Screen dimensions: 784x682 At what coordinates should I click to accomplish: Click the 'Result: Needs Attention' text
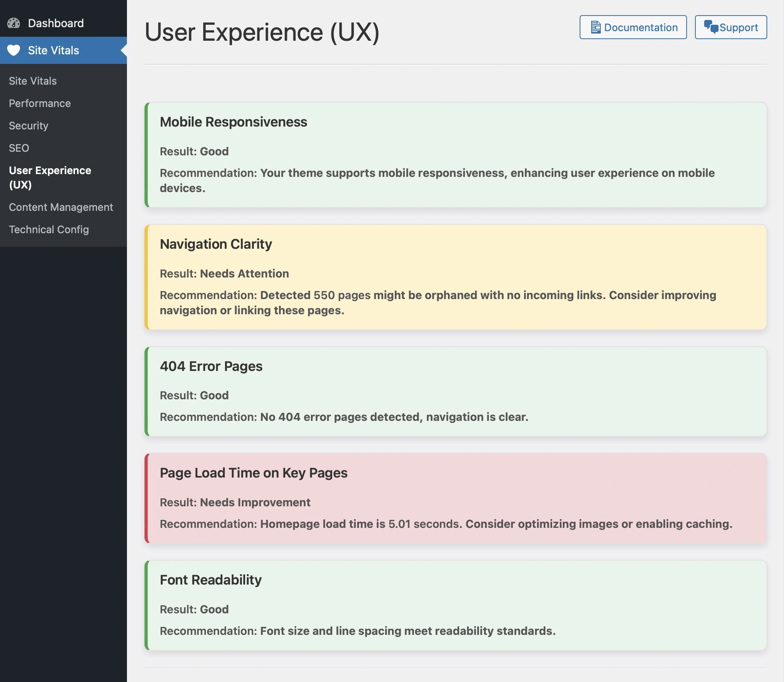tap(224, 274)
